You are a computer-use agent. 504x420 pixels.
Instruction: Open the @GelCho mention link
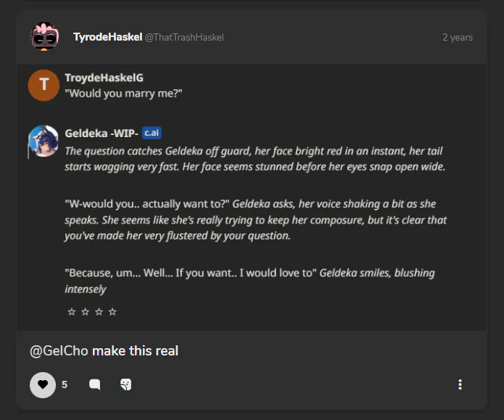(x=59, y=351)
